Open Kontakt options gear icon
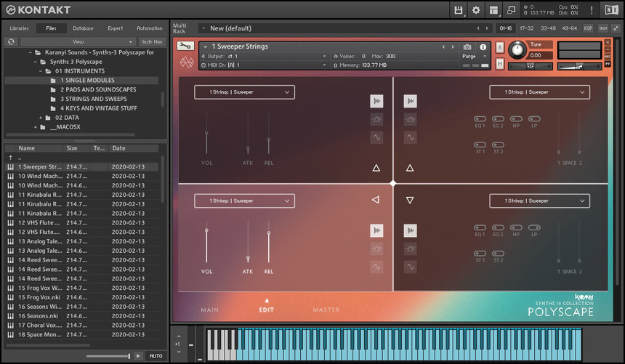Image resolution: width=625 pixels, height=364 pixels. pyautogui.click(x=476, y=9)
